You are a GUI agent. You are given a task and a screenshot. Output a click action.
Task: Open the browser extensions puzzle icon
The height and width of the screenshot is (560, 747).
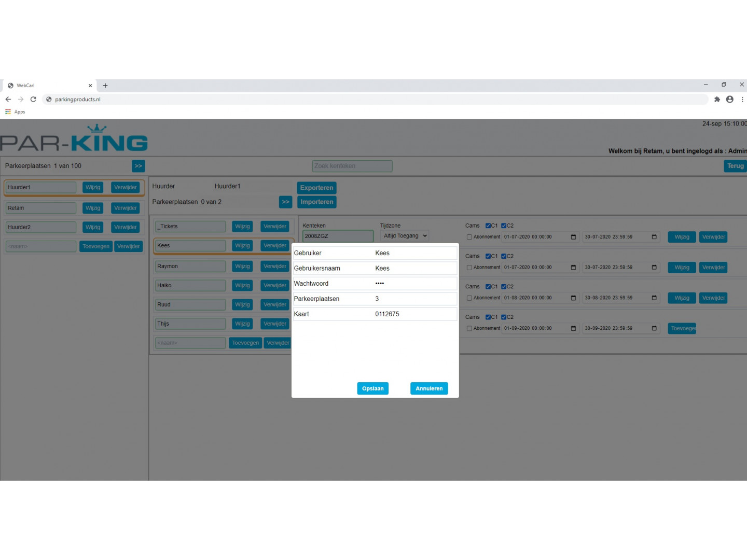pos(717,100)
